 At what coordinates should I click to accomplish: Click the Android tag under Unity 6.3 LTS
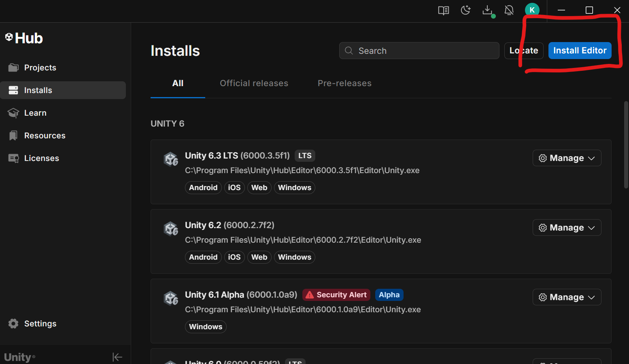point(203,188)
